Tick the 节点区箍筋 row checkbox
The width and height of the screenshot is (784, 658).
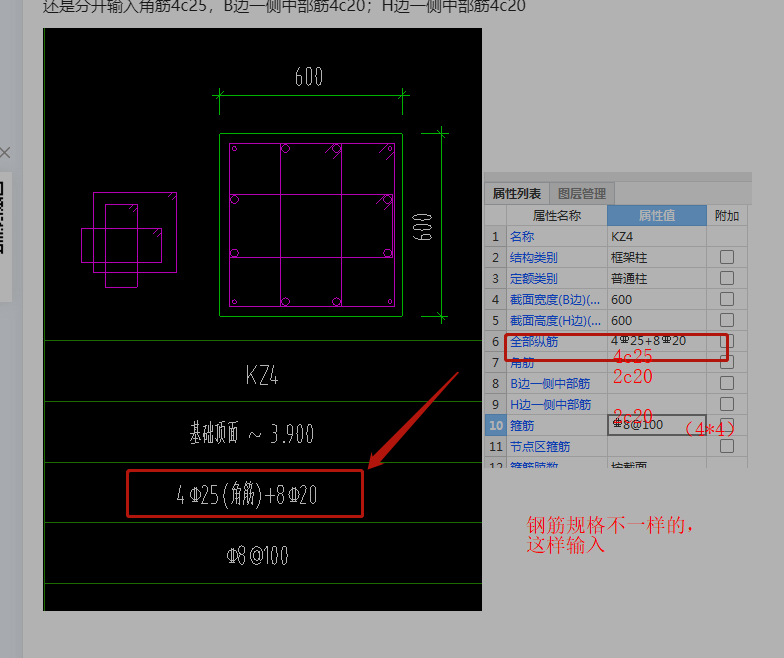click(726, 446)
